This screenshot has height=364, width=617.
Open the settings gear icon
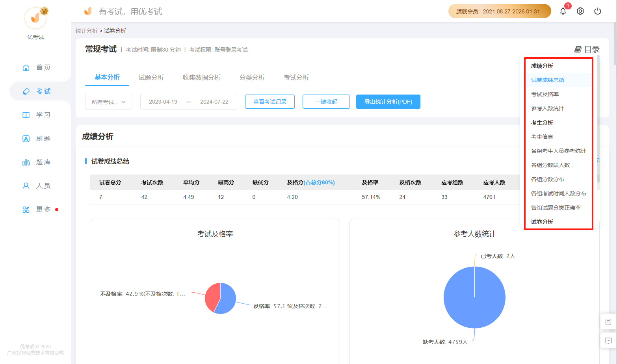pyautogui.click(x=580, y=11)
